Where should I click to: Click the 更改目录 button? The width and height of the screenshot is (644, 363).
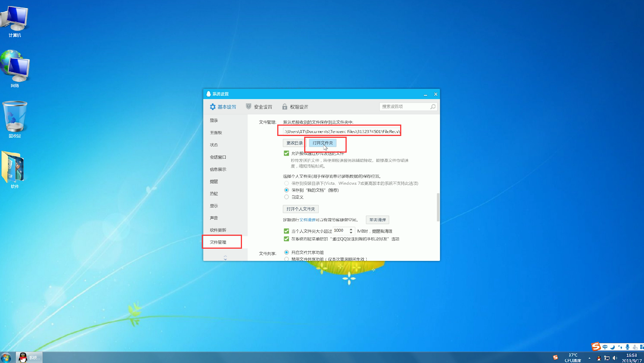(x=294, y=143)
